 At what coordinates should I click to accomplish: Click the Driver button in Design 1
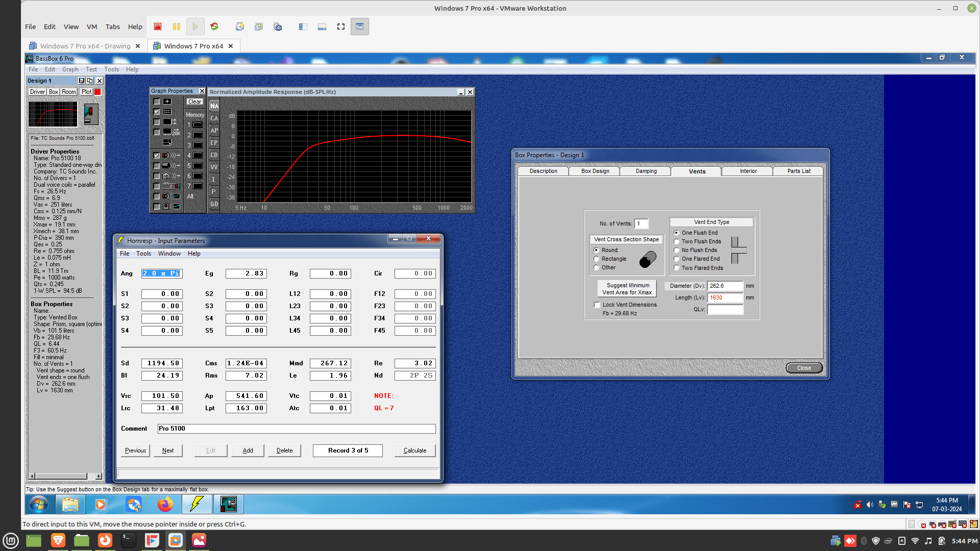point(37,92)
